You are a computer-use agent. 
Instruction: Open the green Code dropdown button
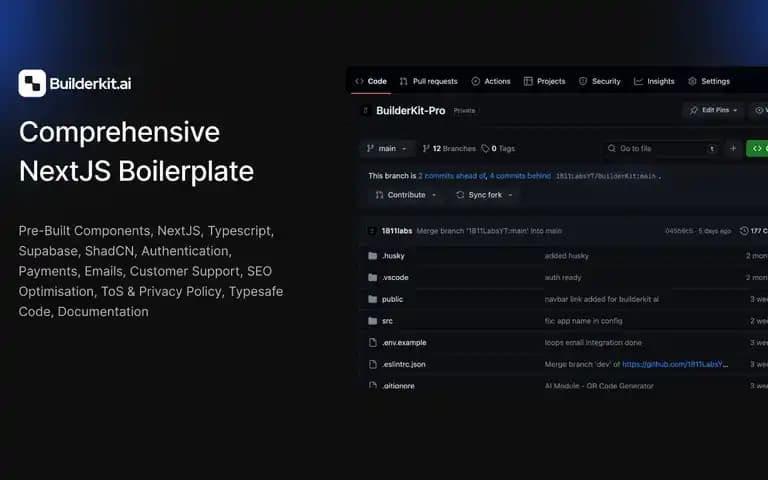[x=757, y=148]
